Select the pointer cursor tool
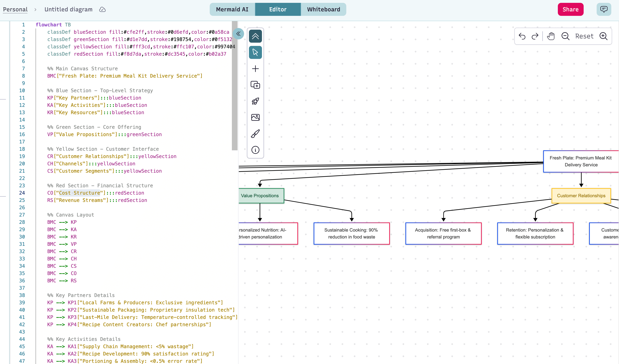The image size is (619, 364). (x=255, y=52)
